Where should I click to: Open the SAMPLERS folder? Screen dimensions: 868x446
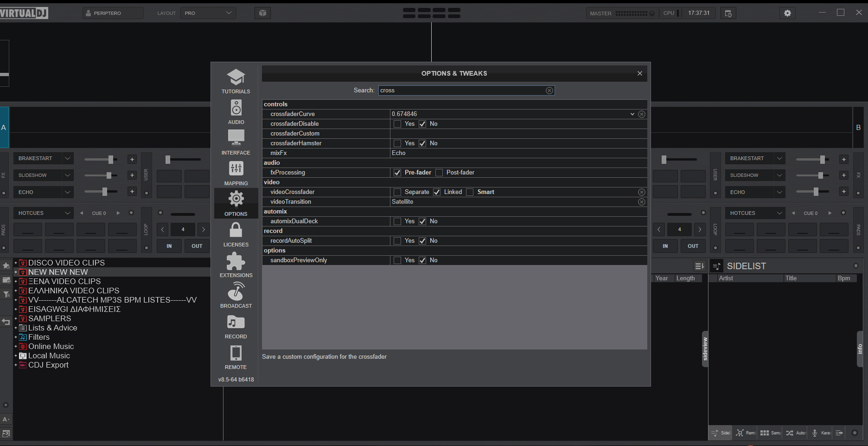[50, 318]
